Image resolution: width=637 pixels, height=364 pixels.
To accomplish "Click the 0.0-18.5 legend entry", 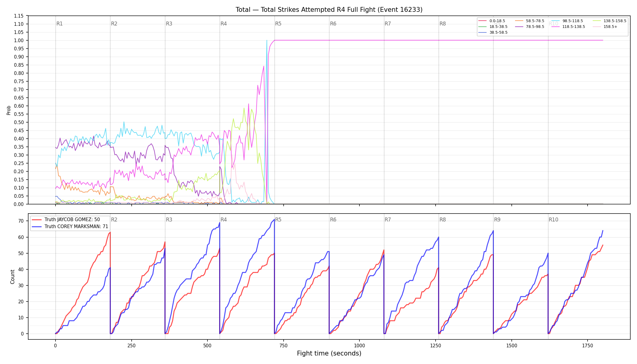I will (x=492, y=21).
